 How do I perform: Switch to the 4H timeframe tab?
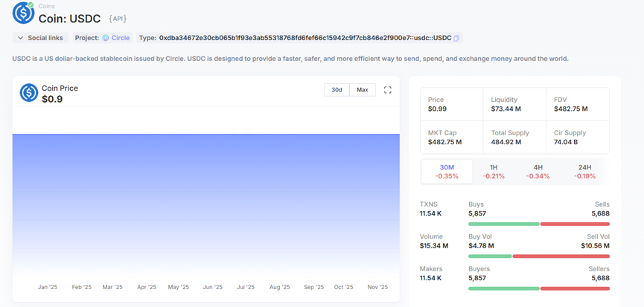(x=537, y=172)
